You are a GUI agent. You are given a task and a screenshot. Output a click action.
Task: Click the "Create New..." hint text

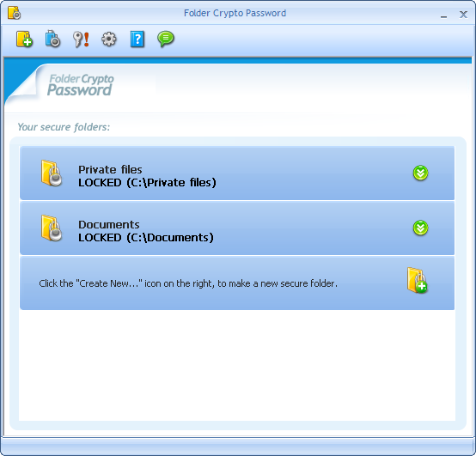[x=188, y=283]
